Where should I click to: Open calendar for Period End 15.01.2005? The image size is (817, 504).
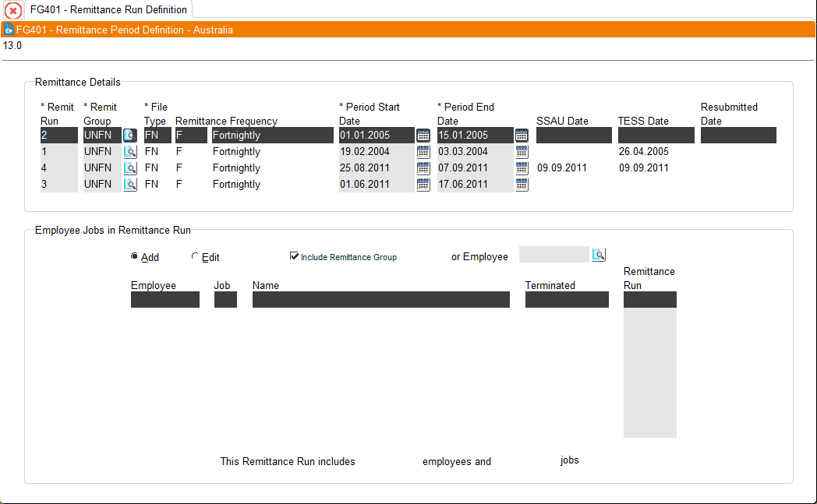pos(522,136)
